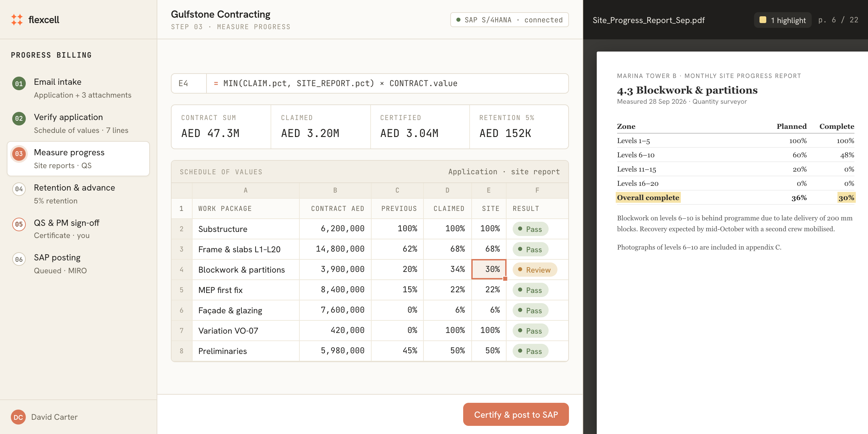868x434 pixels.
Task: Click Substructure work package cell
Action: 245,229
